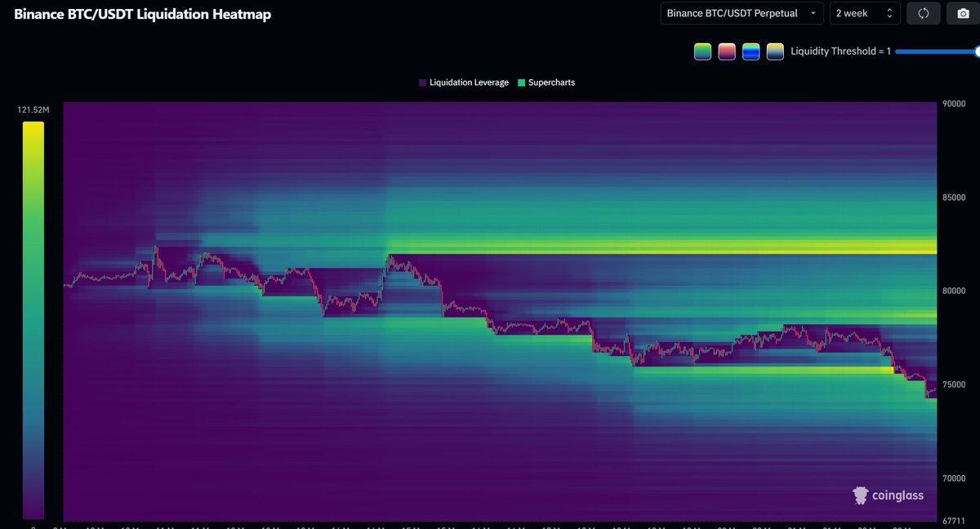This screenshot has width=980, height=529.
Task: Select the yellow-navy color scheme swatch
Action: click(775, 51)
